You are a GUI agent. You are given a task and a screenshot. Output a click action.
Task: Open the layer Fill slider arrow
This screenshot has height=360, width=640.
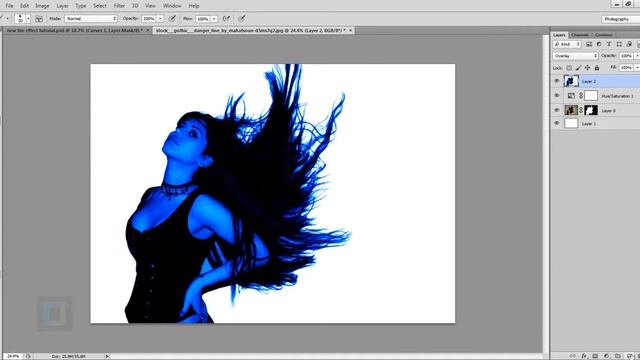(637, 68)
